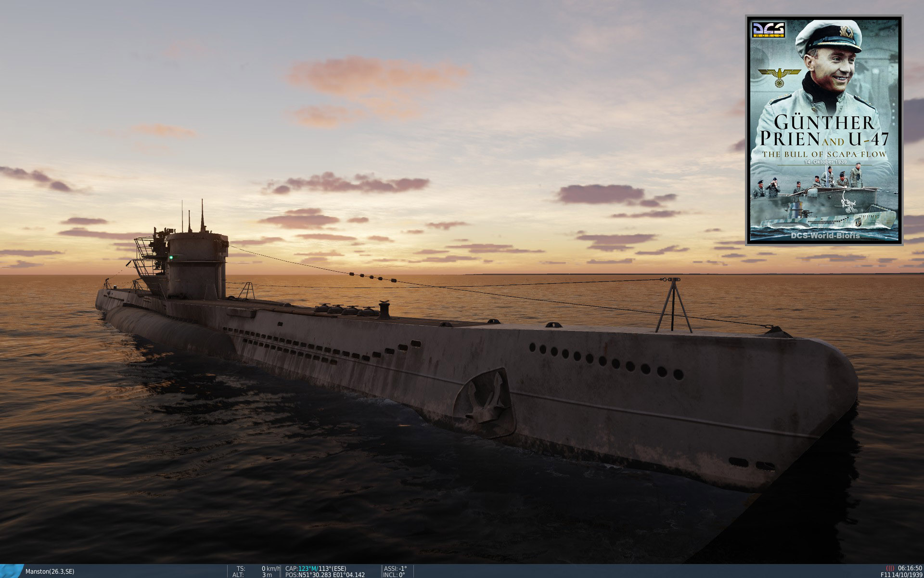Click the DCS World logo on poster
924x578 pixels.
[x=769, y=29]
